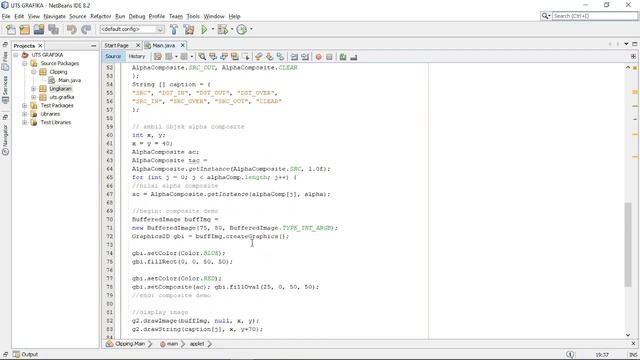
Task: Close the Projects panel tab
Action: [x=40, y=46]
